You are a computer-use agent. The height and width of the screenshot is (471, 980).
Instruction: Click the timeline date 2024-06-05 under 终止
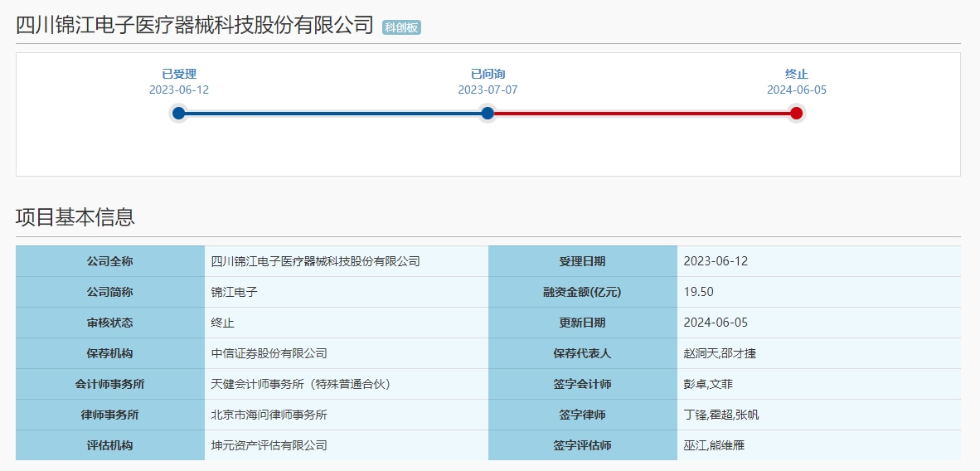click(797, 90)
